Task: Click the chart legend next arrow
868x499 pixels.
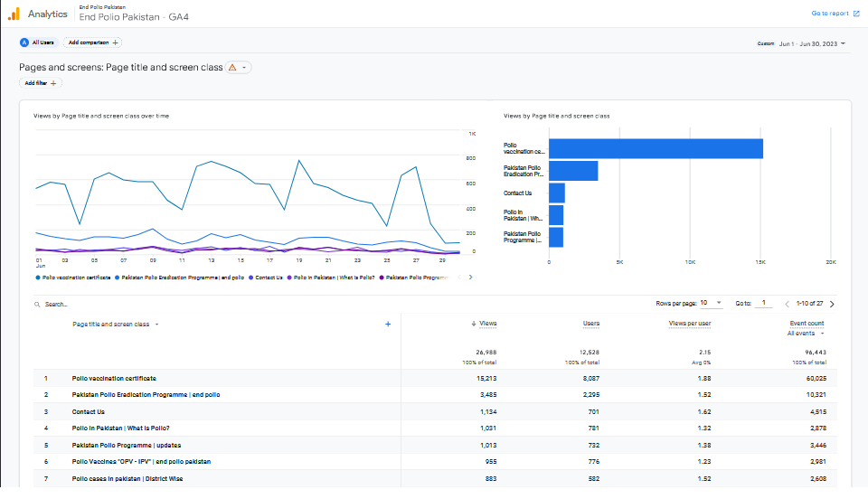Action: [470, 278]
